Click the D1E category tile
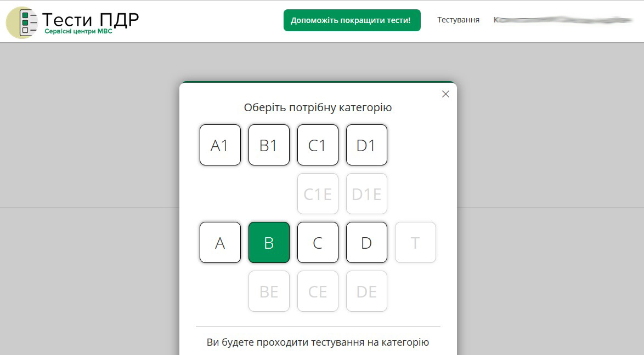The image size is (644, 355). coord(366,194)
